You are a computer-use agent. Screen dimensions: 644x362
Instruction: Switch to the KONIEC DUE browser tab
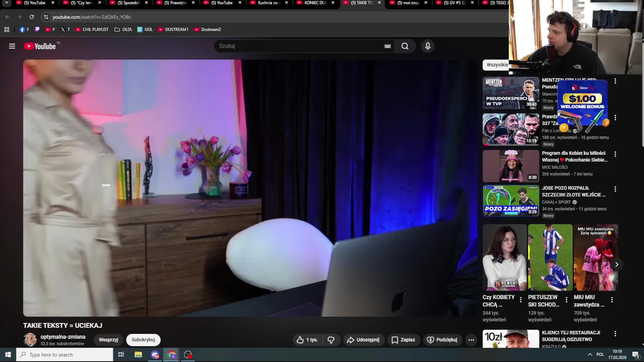pyautogui.click(x=314, y=3)
